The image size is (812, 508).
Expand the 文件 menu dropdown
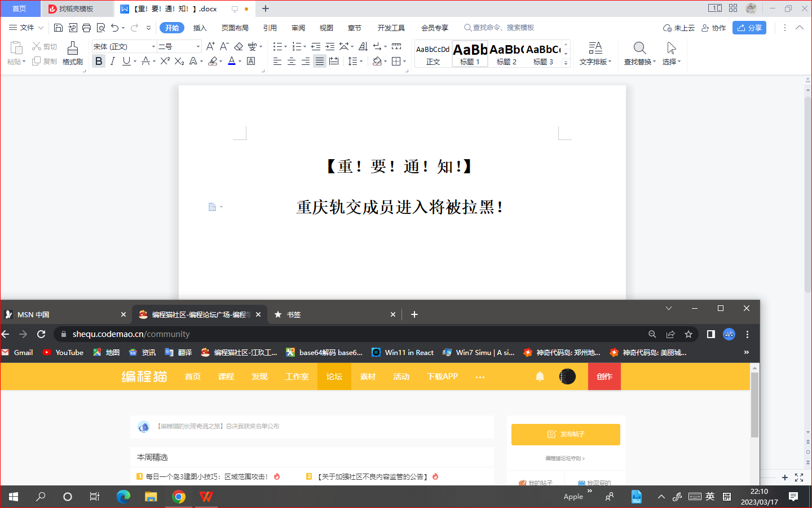[x=41, y=28]
